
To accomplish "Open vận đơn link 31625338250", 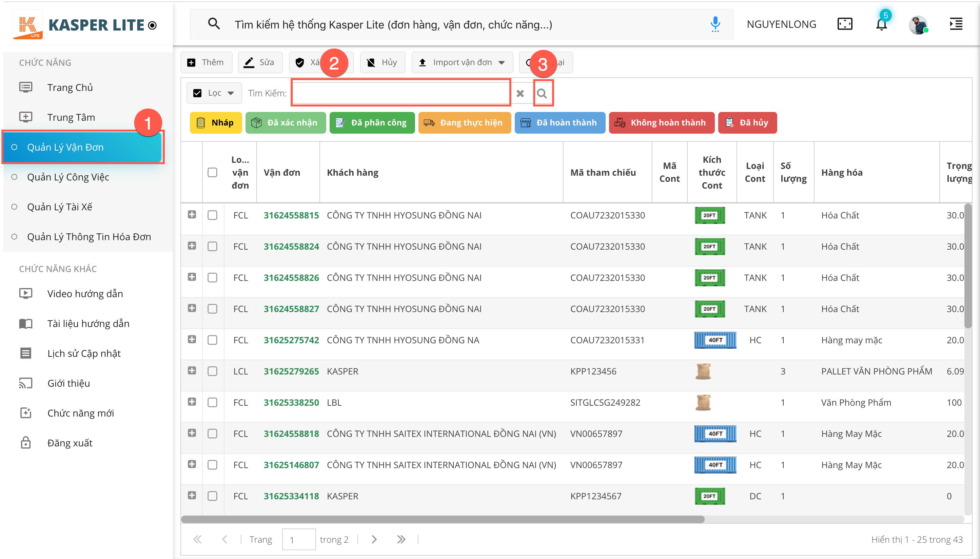I will point(291,402).
